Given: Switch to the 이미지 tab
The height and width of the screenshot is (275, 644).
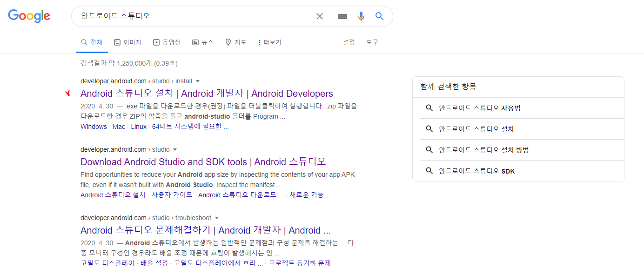Looking at the screenshot, I should 127,42.
